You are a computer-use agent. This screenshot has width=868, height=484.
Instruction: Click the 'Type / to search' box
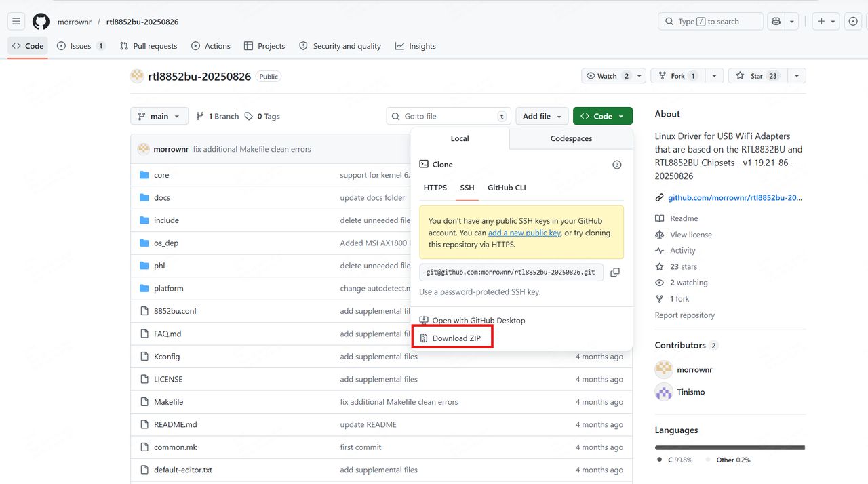709,22
